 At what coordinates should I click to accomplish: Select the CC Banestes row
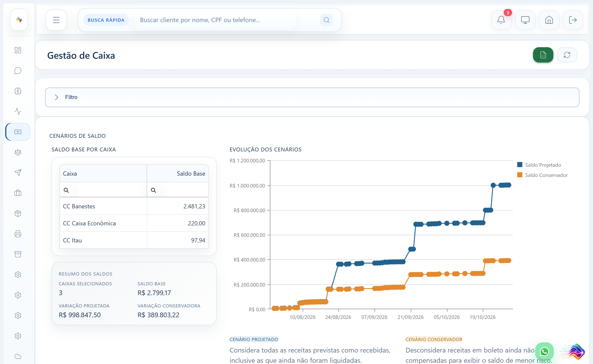coord(134,206)
